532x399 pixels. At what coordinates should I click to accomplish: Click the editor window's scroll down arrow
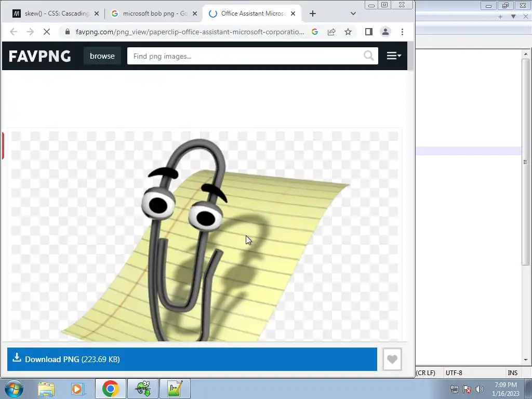click(526, 360)
